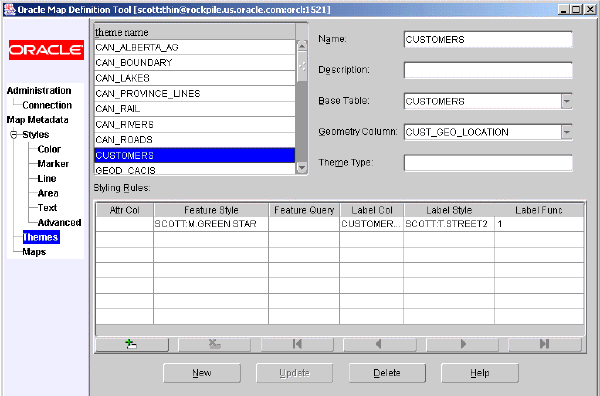Click the Name input field
The width and height of the screenshot is (600, 396).
tap(488, 39)
